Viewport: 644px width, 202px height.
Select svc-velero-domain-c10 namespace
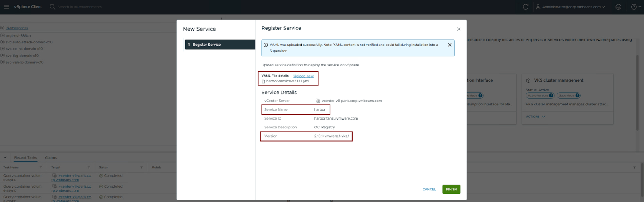(25, 62)
